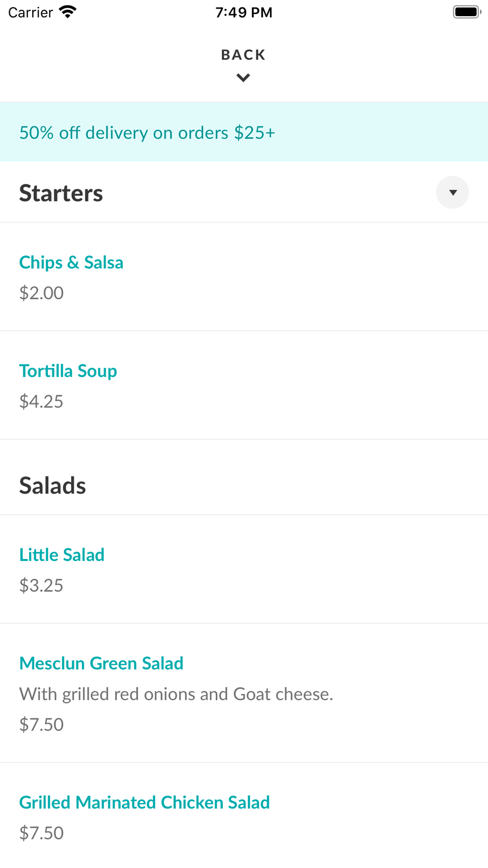Tap the Mesclun salad description text

click(176, 694)
